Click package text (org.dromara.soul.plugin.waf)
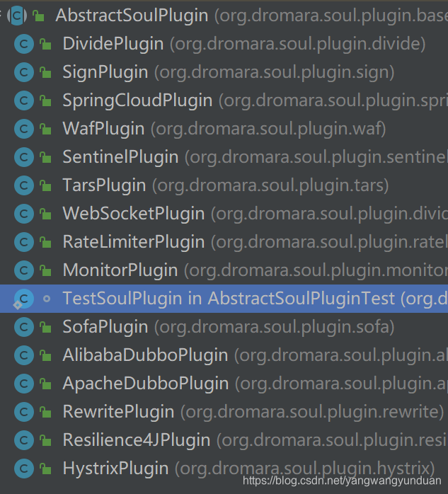The image size is (448, 494). pos(268,129)
